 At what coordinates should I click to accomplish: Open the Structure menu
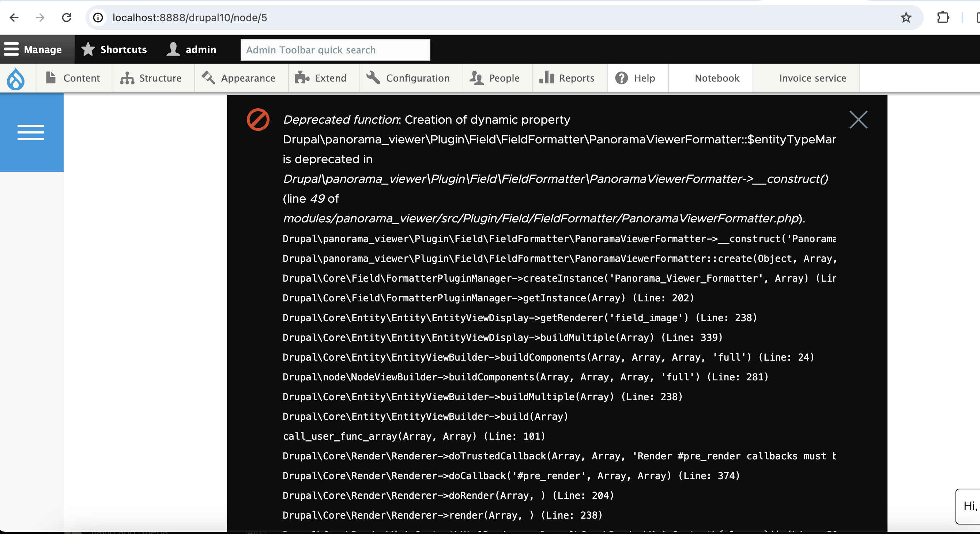click(x=151, y=78)
